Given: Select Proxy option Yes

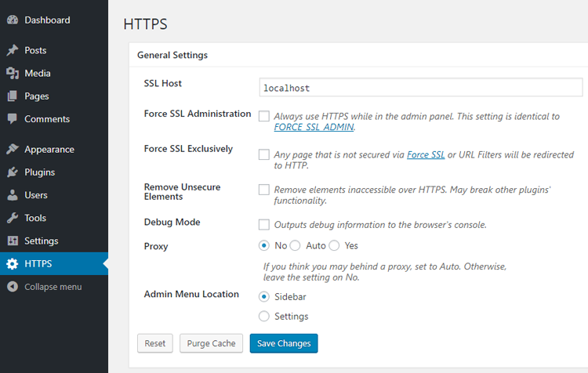Looking at the screenshot, I should pyautogui.click(x=334, y=245).
